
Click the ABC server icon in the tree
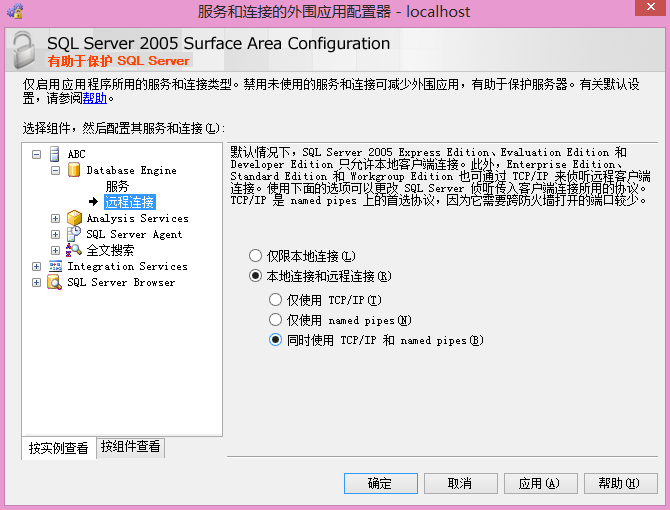pyautogui.click(x=55, y=154)
